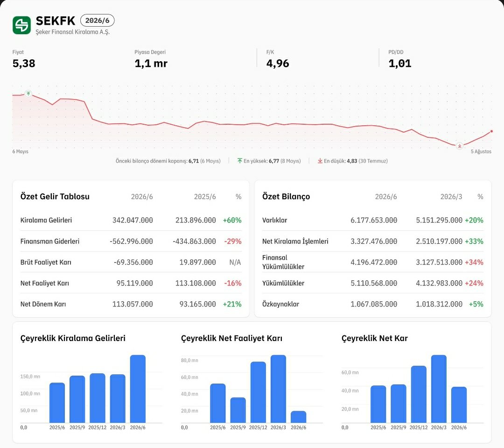
Task: Click the Özet Gelir Tablosu heading
Action: [x=55, y=196]
